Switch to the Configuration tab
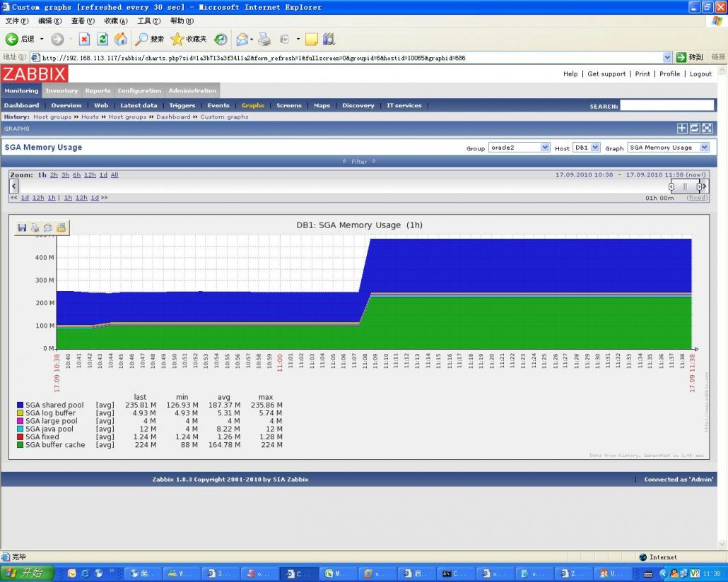Viewport: 728px width, 582px height. pos(139,90)
